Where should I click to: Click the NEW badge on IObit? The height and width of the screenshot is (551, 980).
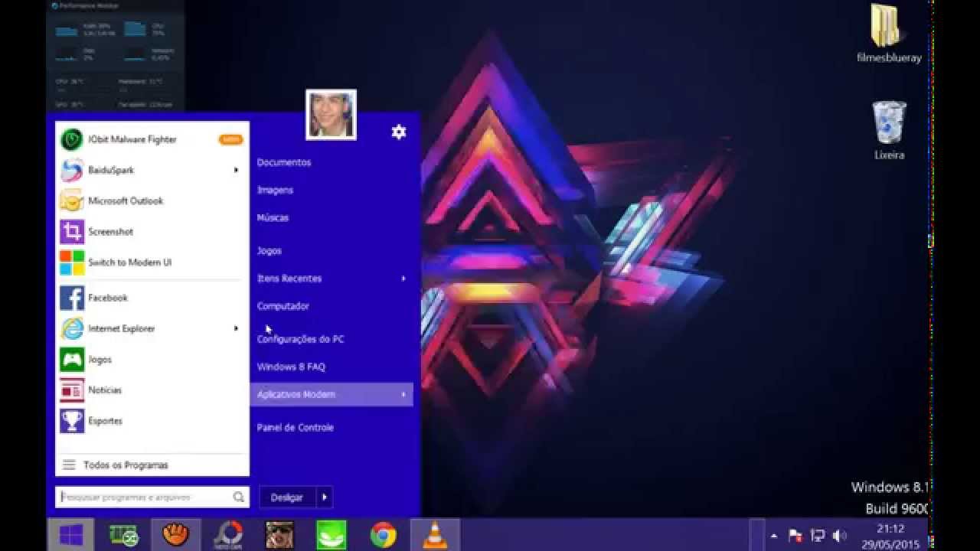(230, 139)
